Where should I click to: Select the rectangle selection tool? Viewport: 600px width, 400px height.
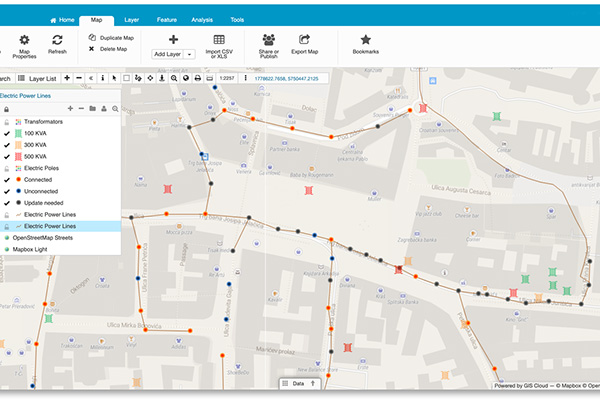[x=126, y=78]
